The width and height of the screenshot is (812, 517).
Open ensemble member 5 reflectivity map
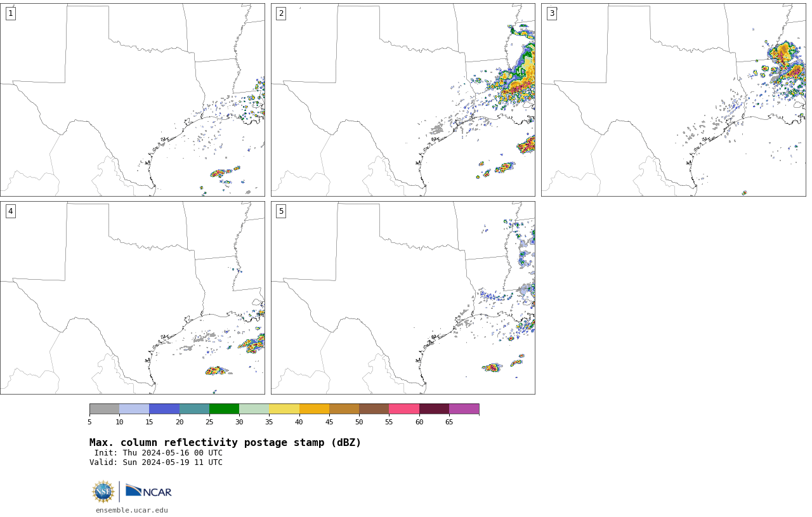click(x=403, y=298)
